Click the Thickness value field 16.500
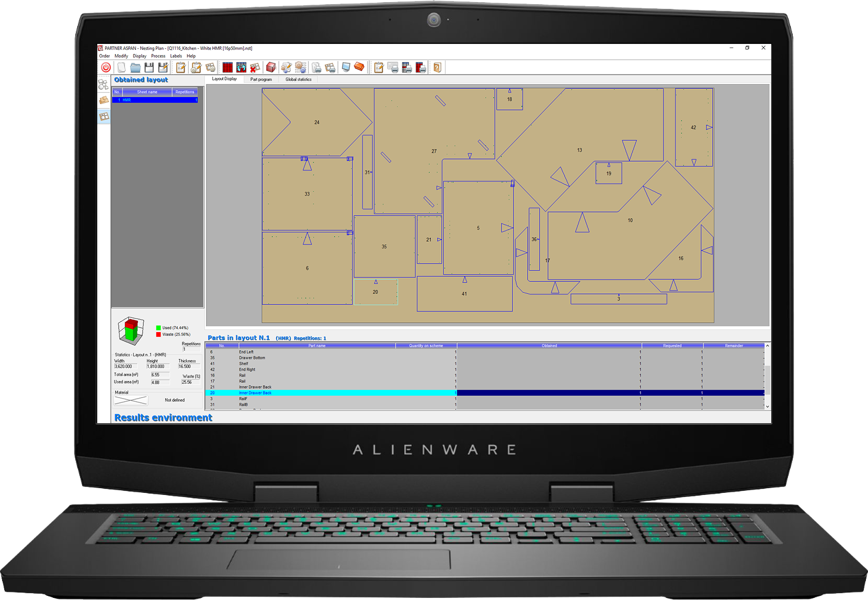868x600 pixels. pyautogui.click(x=189, y=367)
